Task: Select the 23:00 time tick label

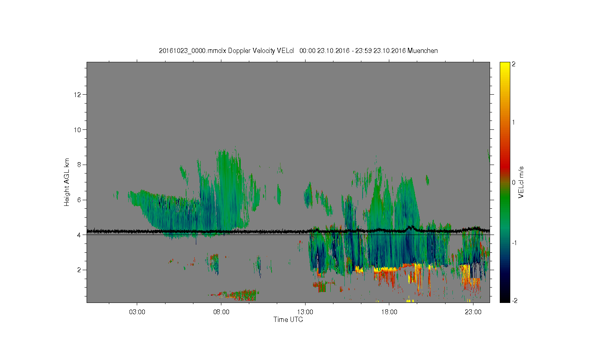Action: (473, 312)
